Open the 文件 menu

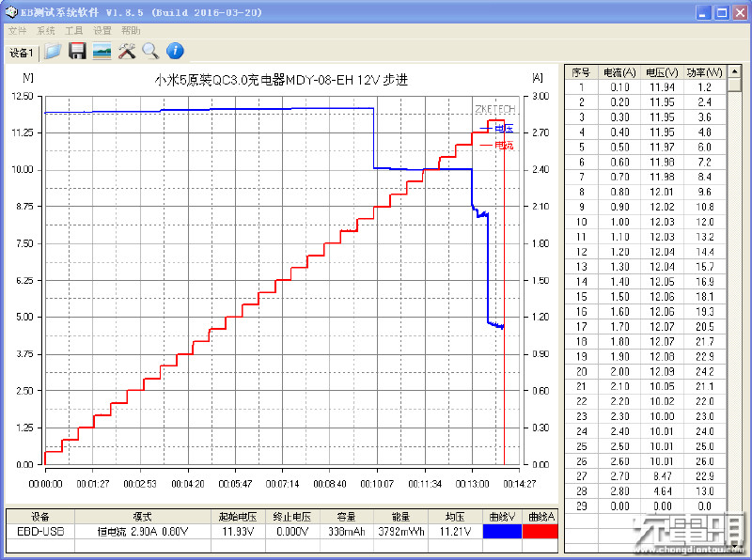tap(17, 31)
